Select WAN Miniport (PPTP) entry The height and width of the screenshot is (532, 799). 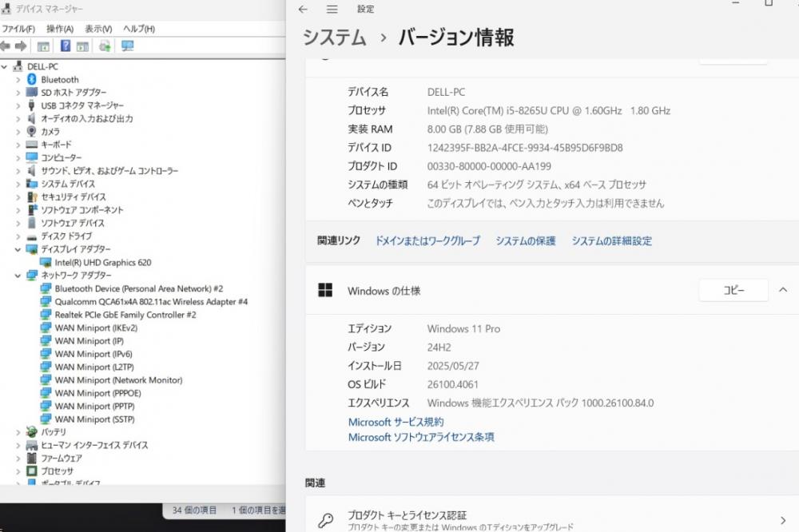point(95,406)
